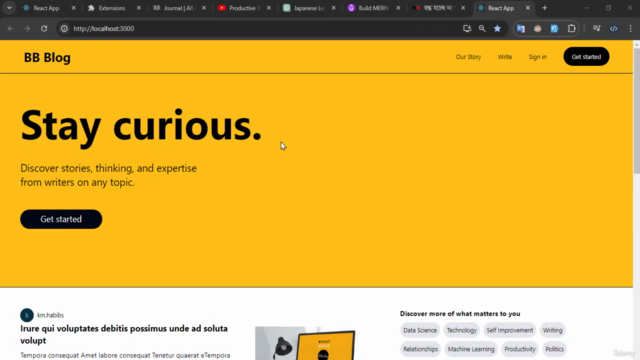Open the zoom magnifier icon
The width and height of the screenshot is (640, 360).
(482, 29)
